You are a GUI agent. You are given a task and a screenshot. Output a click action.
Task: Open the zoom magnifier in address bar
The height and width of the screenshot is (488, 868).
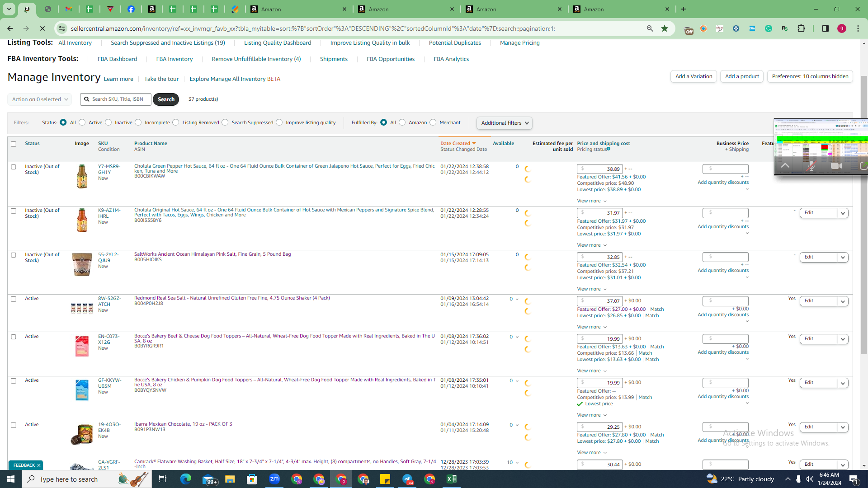650,28
